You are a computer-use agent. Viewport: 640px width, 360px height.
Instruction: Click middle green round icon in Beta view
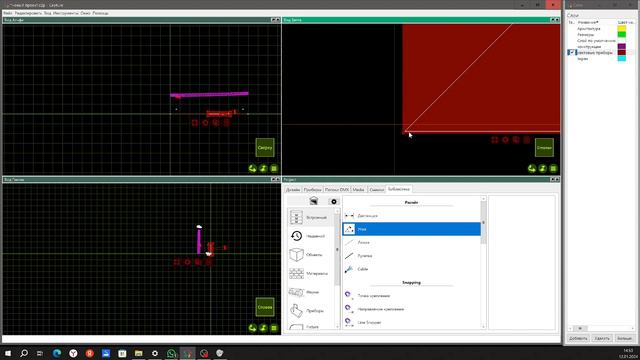tap(542, 168)
